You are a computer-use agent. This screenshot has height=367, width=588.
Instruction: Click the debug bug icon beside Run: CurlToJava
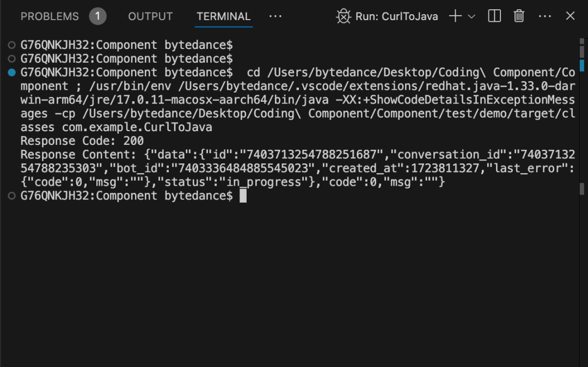344,16
